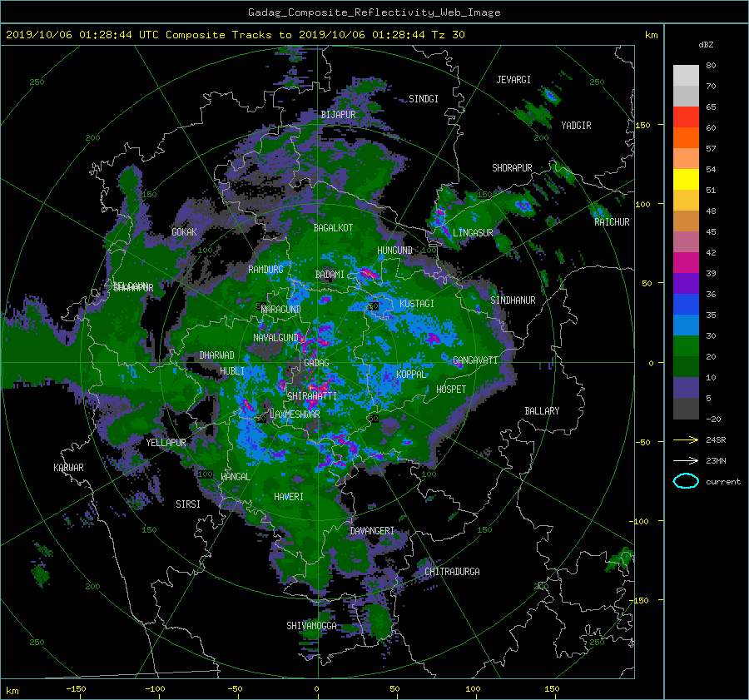The width and height of the screenshot is (749, 700).
Task: Click the UTC Composite Tracks timestamp header
Action: [x=235, y=35]
